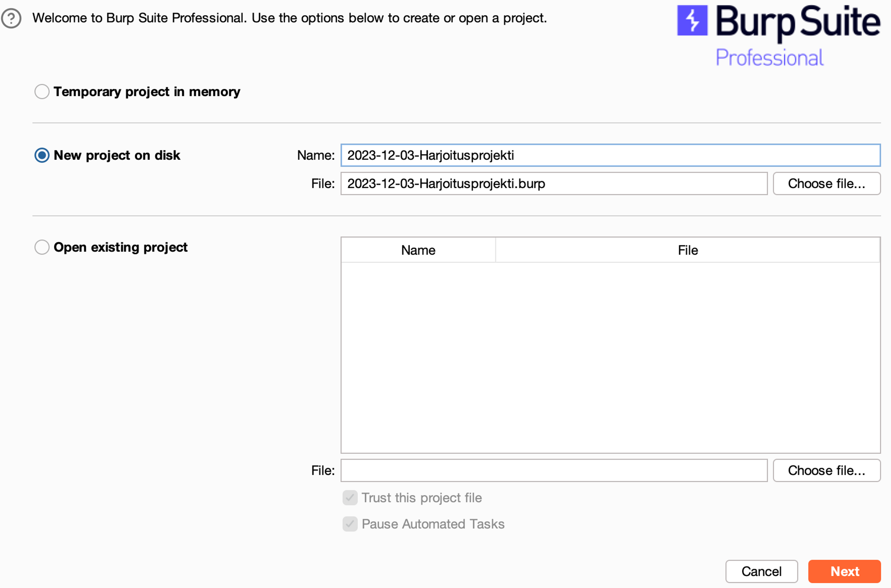
Task: Click the Name column header
Action: coord(418,250)
